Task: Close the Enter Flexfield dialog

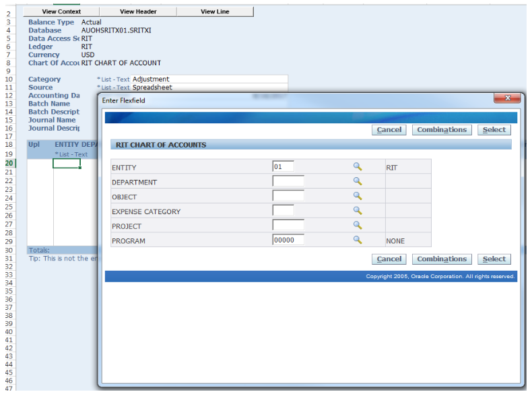Action: click(x=507, y=99)
